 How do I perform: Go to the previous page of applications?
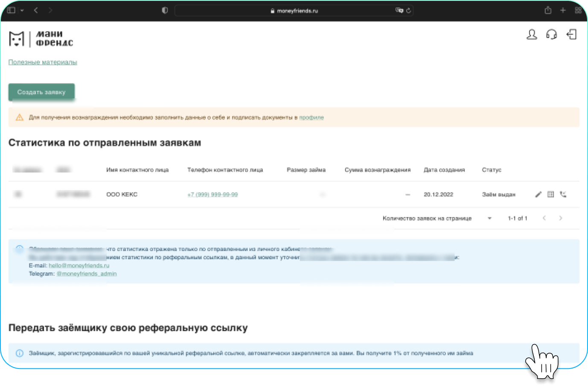[x=544, y=218]
